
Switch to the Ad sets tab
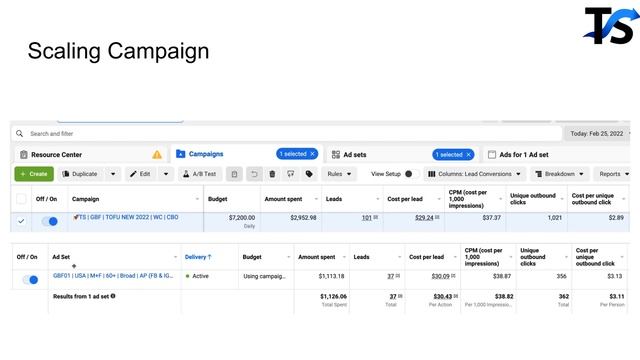point(402,155)
